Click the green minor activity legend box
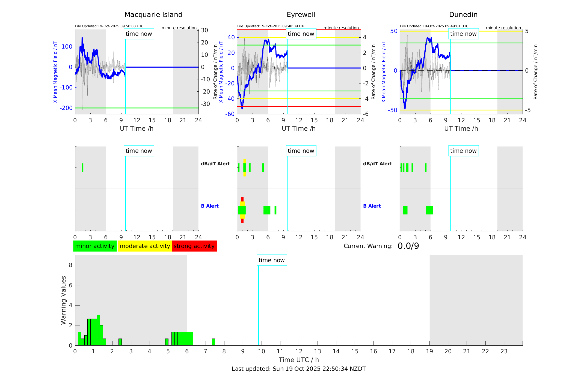This screenshot has height=392, width=578. tap(95, 246)
